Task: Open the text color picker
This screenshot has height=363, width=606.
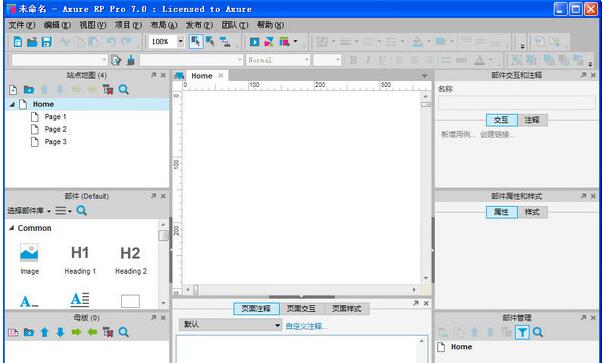Action: [479, 60]
